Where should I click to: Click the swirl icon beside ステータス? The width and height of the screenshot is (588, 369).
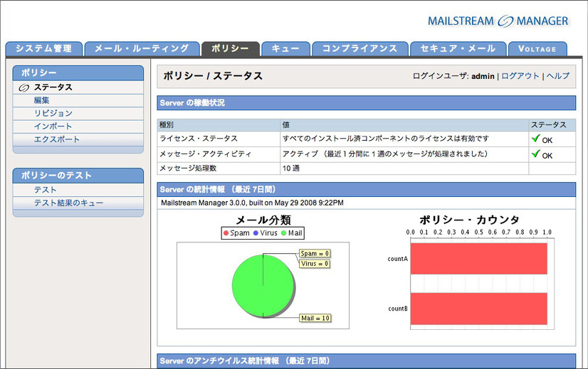24,87
